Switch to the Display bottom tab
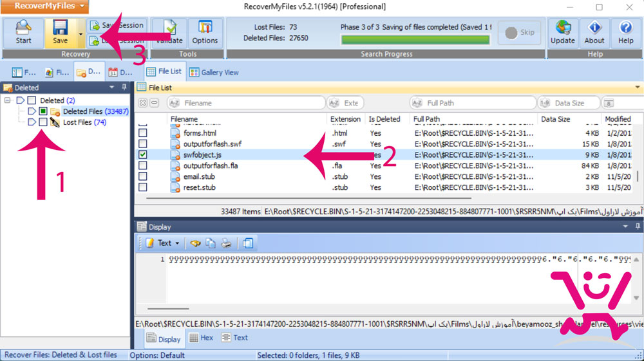Screen dimensions: 644x361 coord(164,339)
